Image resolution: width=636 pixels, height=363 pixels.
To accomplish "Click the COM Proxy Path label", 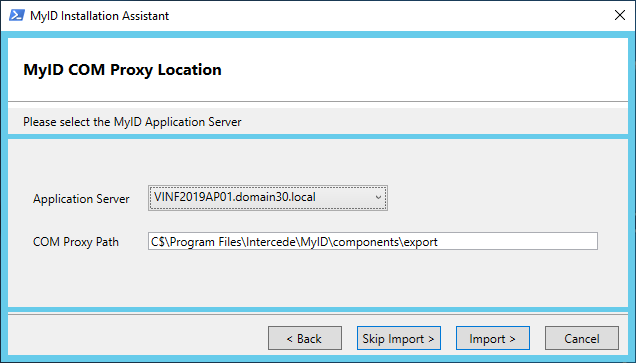I will coord(76,242).
